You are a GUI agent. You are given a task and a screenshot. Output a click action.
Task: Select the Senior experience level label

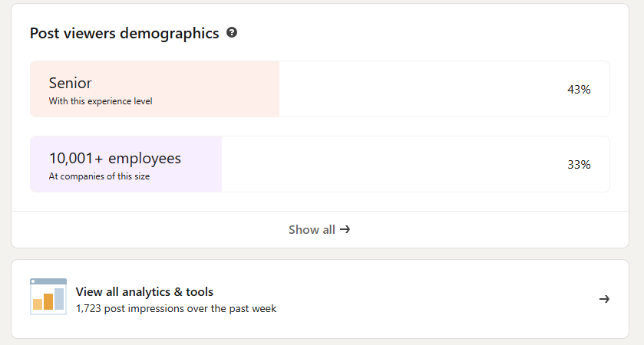pyautogui.click(x=70, y=83)
